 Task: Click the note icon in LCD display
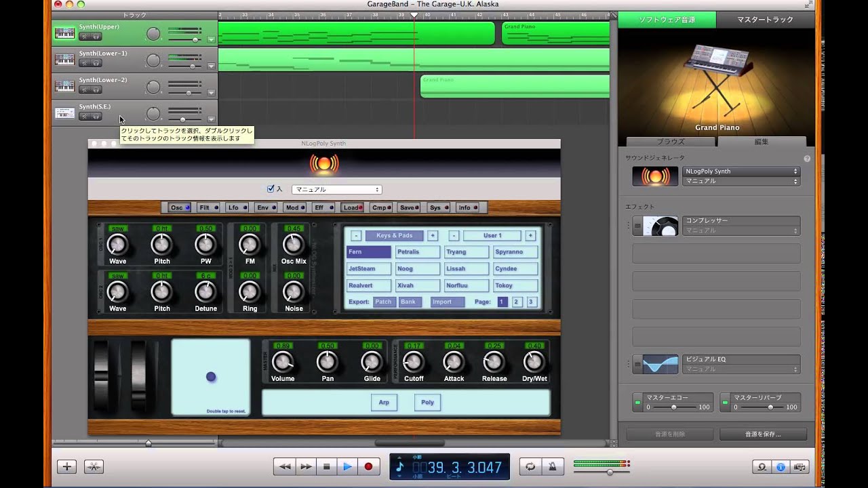tap(399, 466)
